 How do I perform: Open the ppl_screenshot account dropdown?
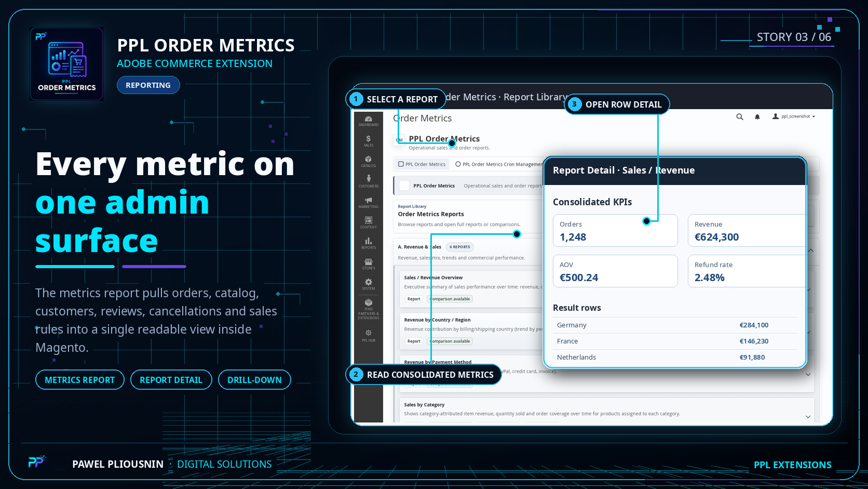(794, 116)
